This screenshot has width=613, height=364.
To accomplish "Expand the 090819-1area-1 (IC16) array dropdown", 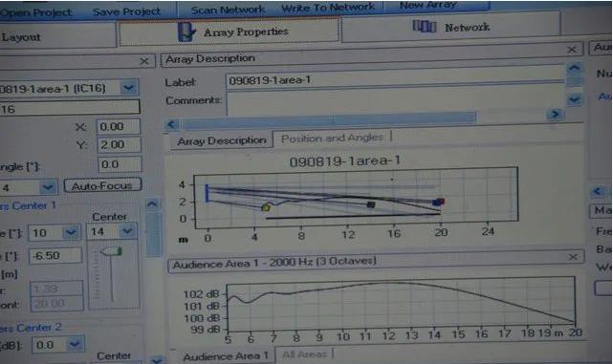I will (128, 88).
